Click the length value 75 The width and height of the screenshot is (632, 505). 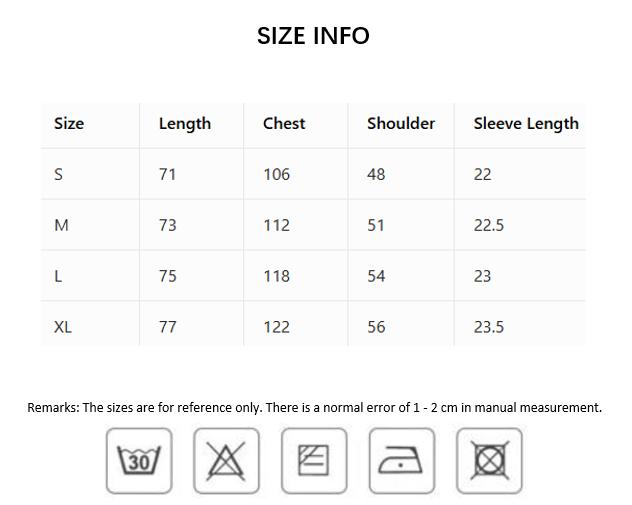coord(168,276)
